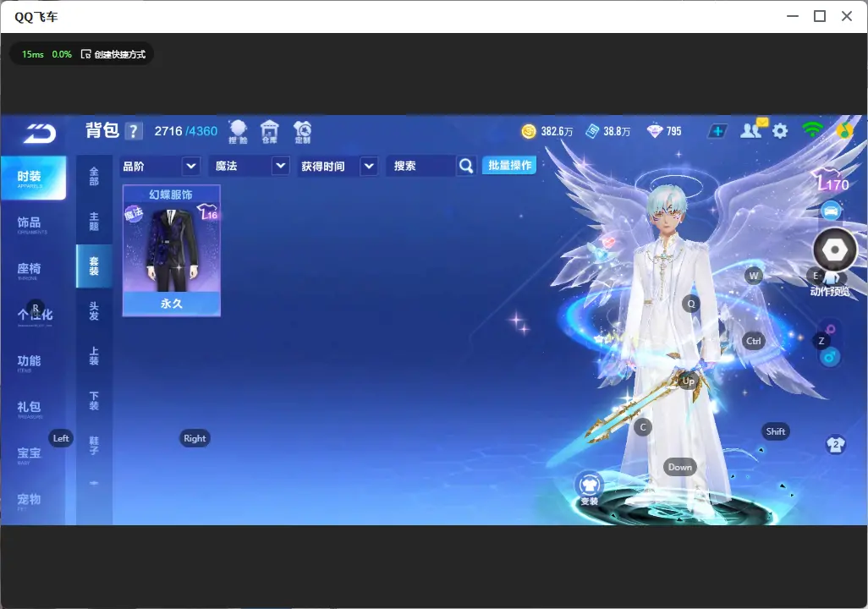Viewport: 868px width, 609px height.
Task: Click the Left key overlay
Action: (61, 438)
